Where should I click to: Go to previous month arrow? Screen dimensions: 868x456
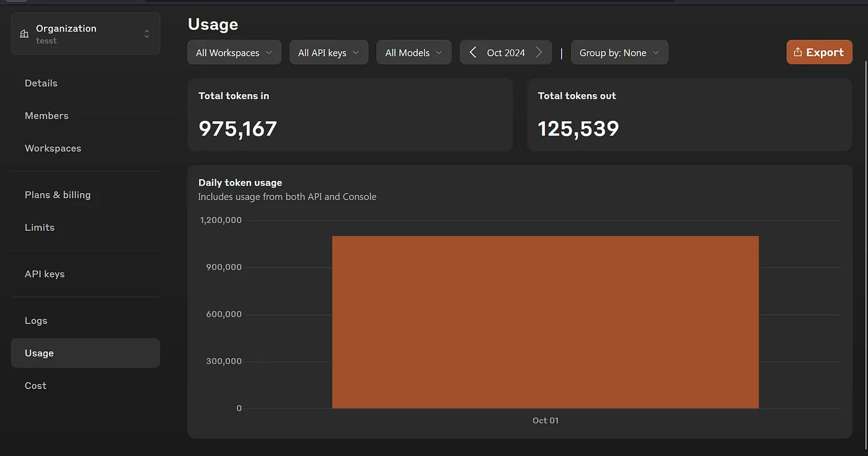pyautogui.click(x=472, y=53)
